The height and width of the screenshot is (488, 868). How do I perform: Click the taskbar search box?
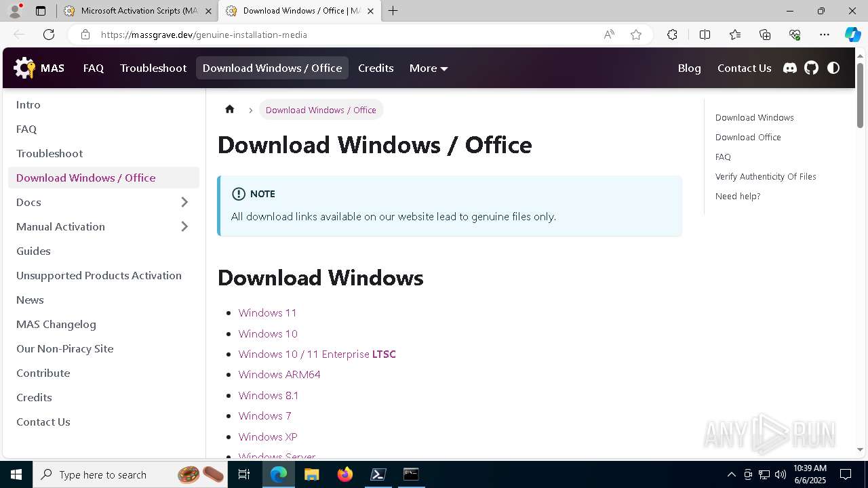coord(132,474)
